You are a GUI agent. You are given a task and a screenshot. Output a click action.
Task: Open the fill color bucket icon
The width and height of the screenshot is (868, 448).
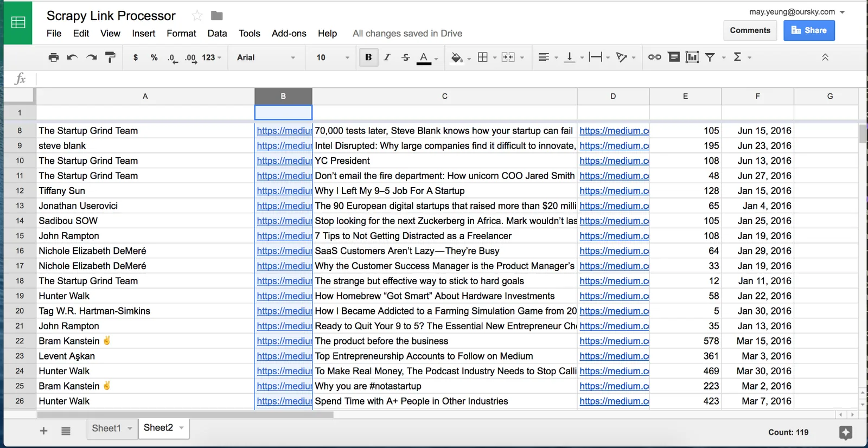click(457, 57)
